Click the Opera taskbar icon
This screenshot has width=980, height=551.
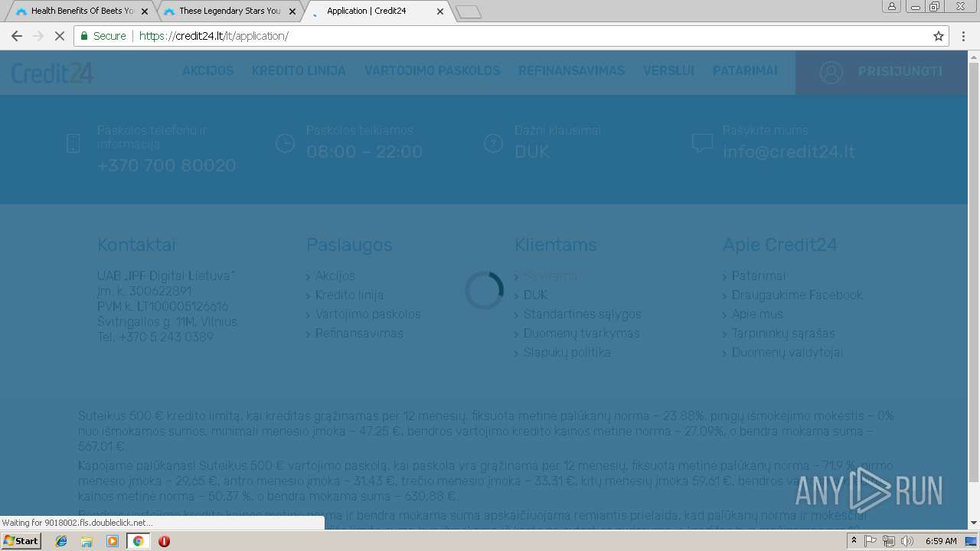164,541
